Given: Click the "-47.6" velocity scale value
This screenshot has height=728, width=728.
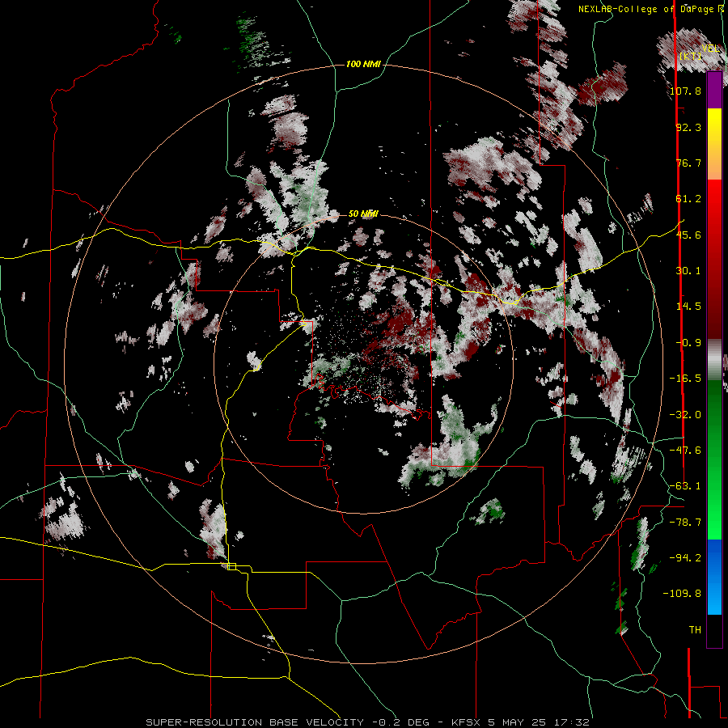Looking at the screenshot, I should click(685, 451).
